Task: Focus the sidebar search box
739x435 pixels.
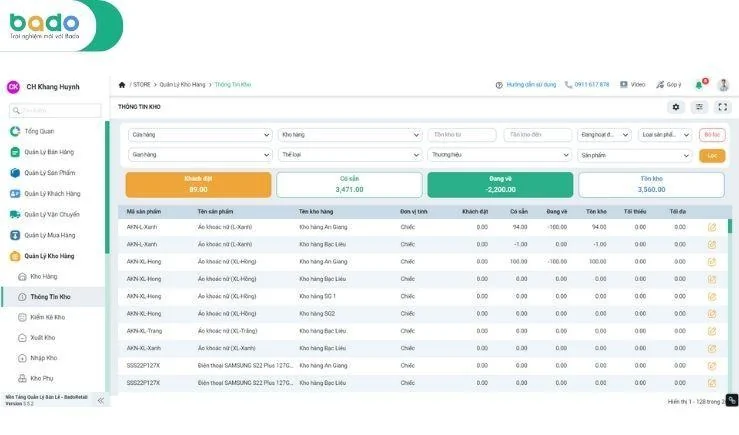Action: (x=55, y=110)
